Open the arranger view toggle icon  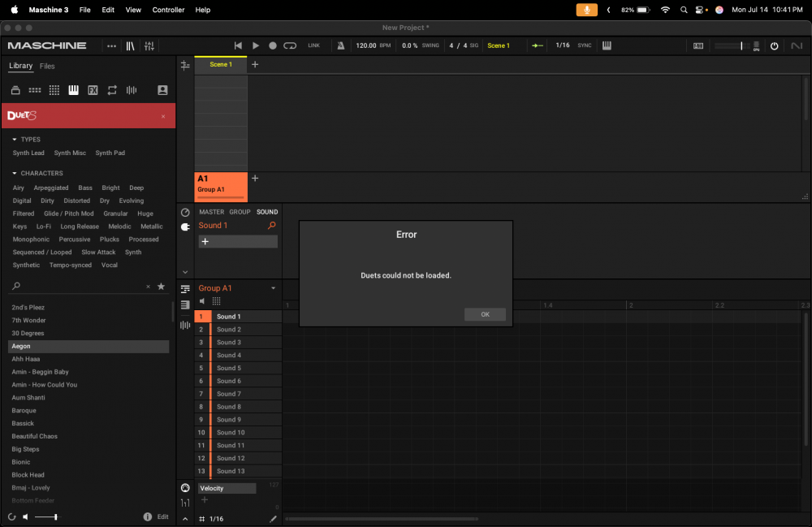[x=185, y=65]
